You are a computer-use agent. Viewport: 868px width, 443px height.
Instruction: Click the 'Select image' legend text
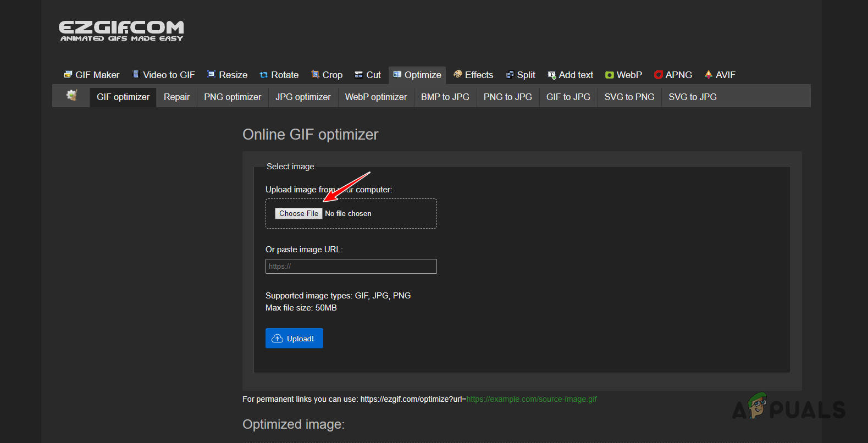pos(290,167)
